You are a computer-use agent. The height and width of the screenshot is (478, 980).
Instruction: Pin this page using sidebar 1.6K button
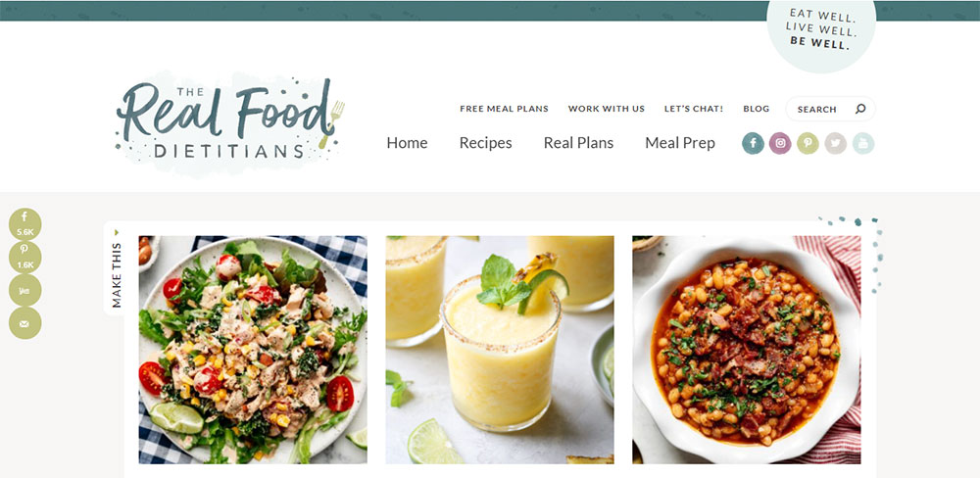point(25,258)
